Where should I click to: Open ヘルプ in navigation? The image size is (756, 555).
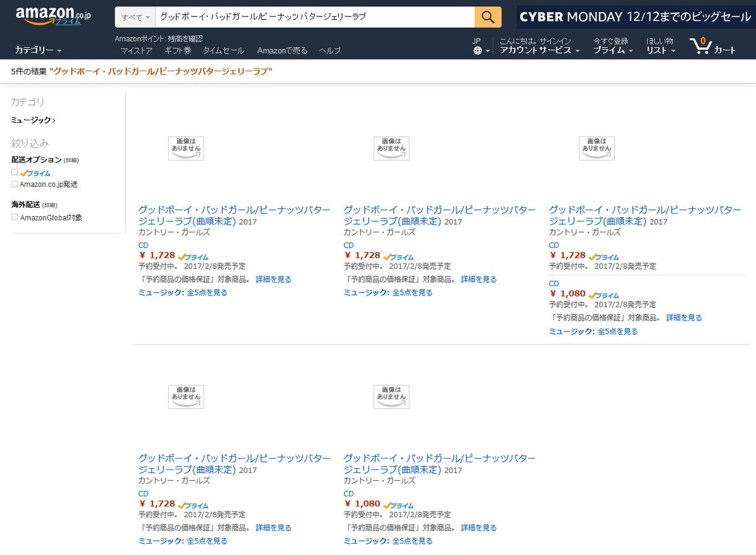[329, 50]
